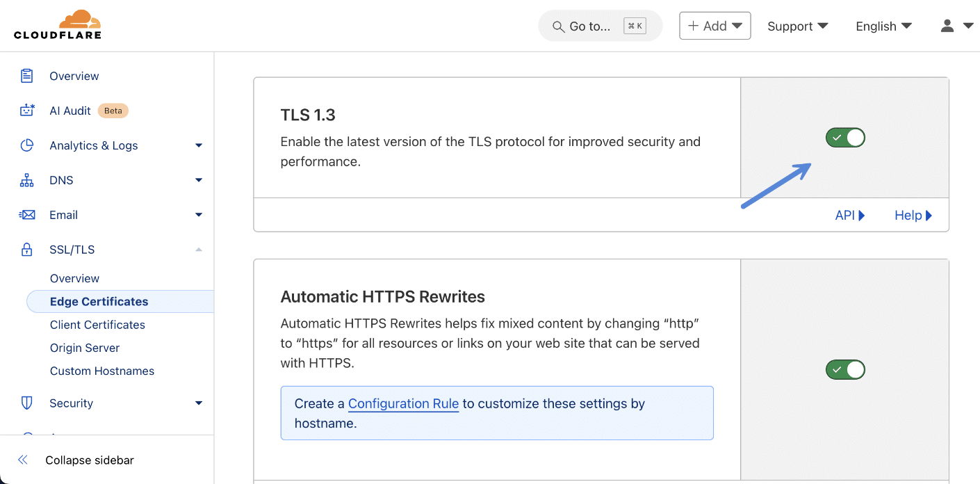Select Custom Hostnames in sidebar
Screen dimensions: 980x484
(x=101, y=371)
